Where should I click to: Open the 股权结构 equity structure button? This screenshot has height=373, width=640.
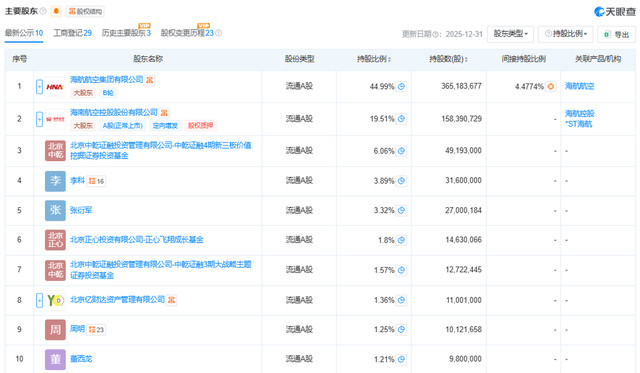(x=85, y=11)
